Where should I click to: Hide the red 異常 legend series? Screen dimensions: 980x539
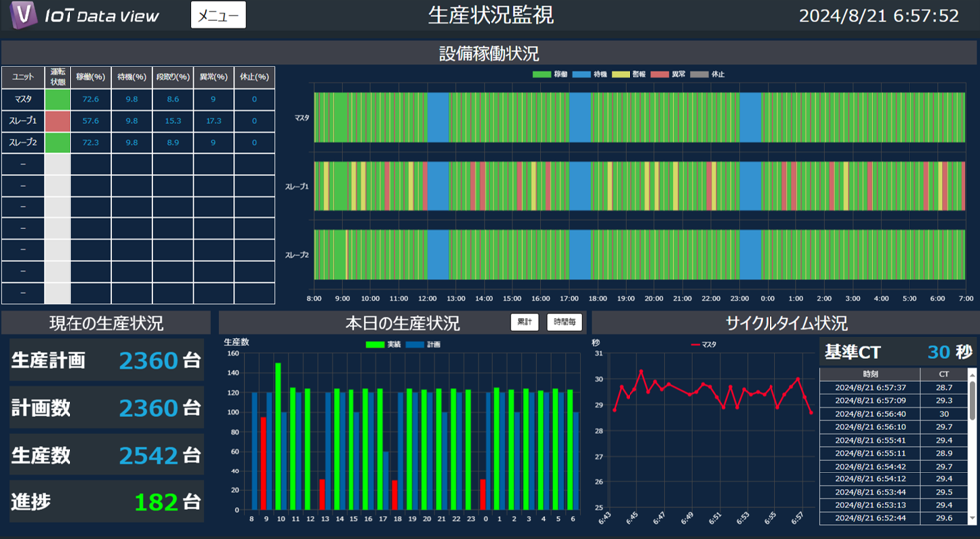coord(667,74)
